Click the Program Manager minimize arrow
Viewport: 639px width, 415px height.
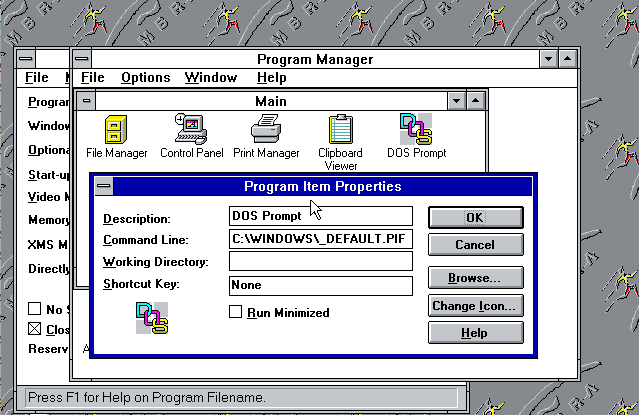coord(548,59)
